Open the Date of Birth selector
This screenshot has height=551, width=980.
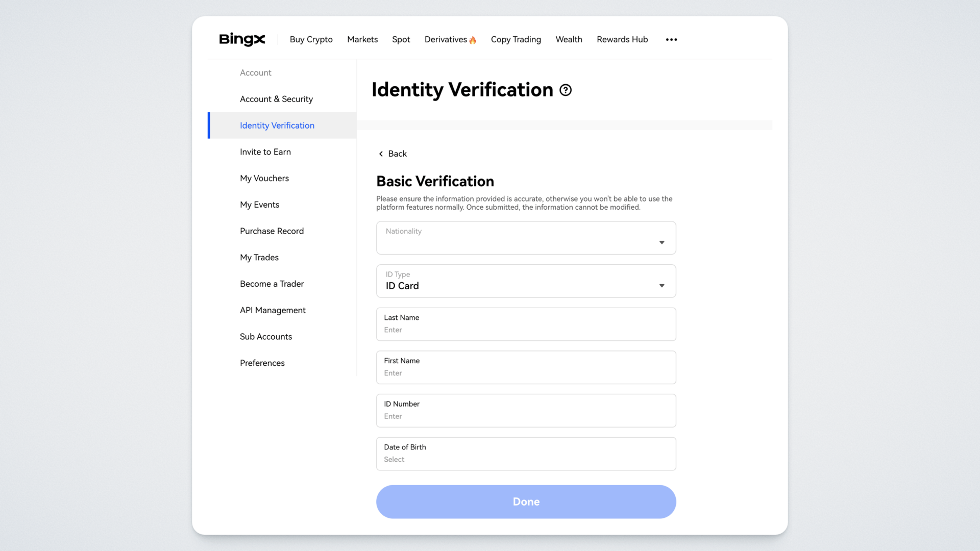(526, 454)
